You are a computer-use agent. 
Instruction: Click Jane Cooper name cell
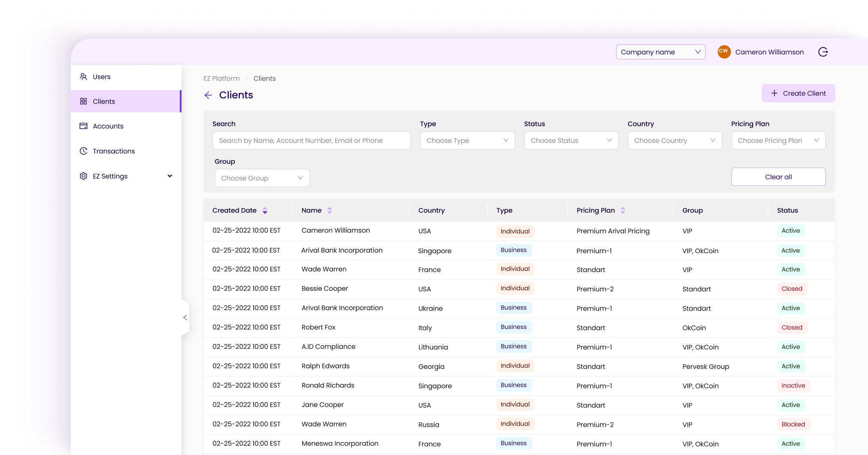(x=322, y=404)
